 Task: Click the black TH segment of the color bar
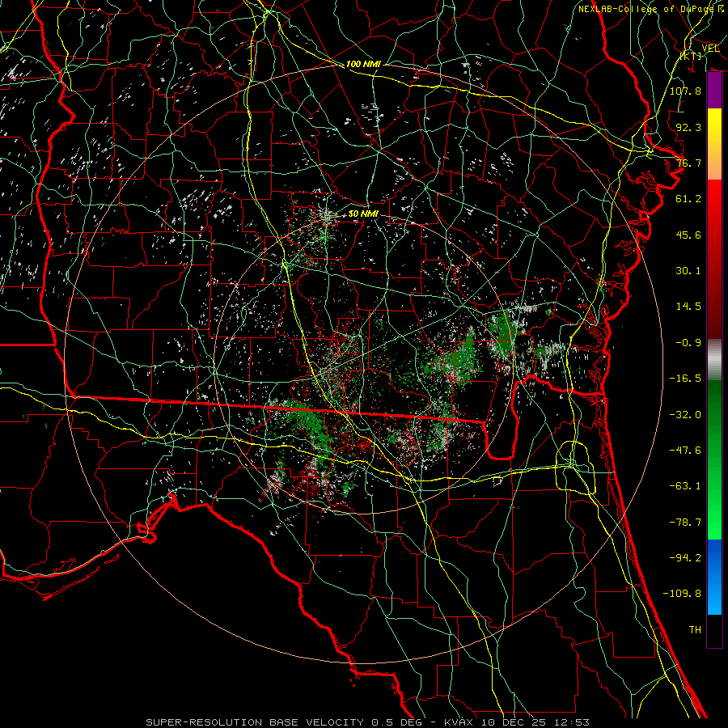coord(714,631)
